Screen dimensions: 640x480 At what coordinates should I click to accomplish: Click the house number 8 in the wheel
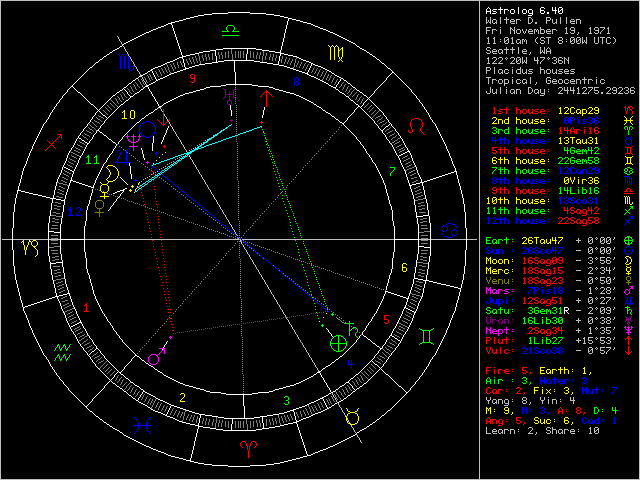(297, 82)
